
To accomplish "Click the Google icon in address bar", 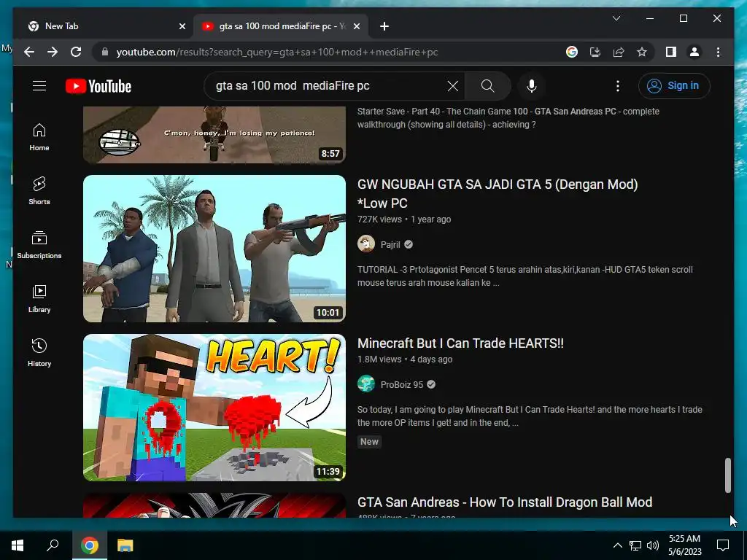I will 572,52.
